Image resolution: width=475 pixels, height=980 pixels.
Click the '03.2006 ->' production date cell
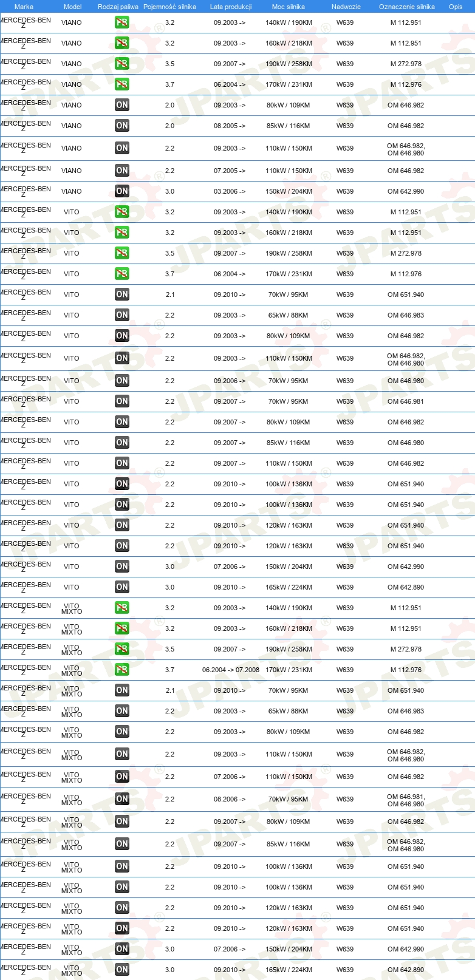point(230,191)
